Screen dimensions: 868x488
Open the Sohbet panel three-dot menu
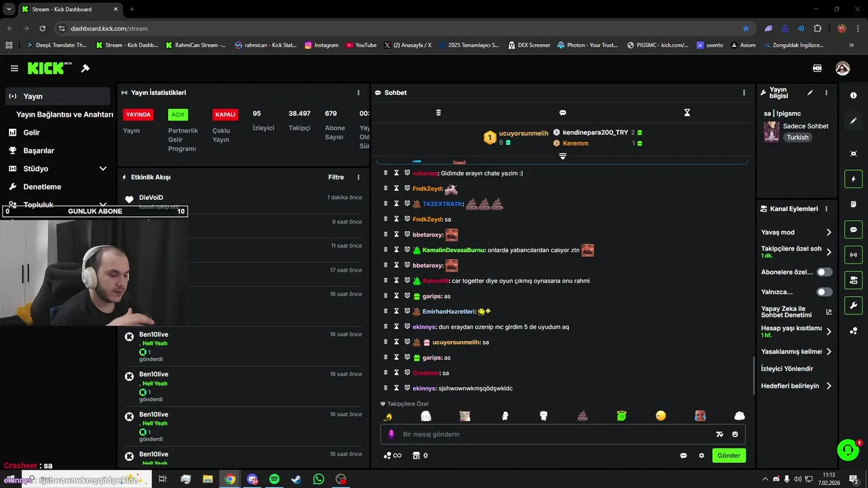pyautogui.click(x=744, y=93)
